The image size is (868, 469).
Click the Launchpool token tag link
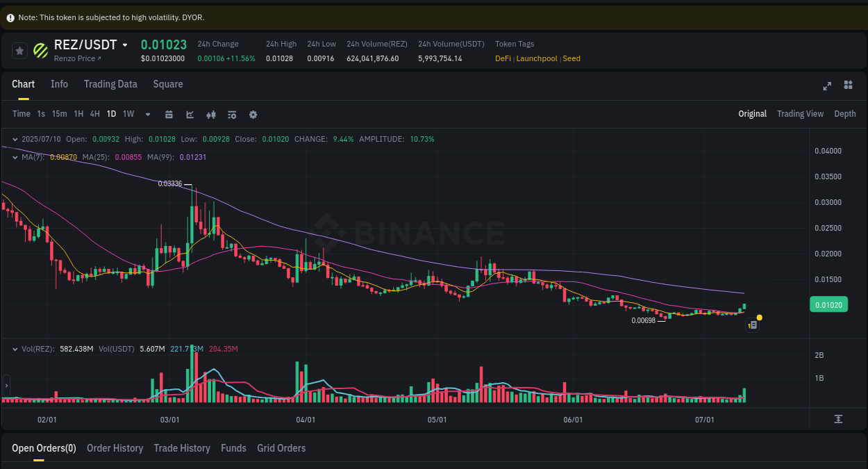536,58
